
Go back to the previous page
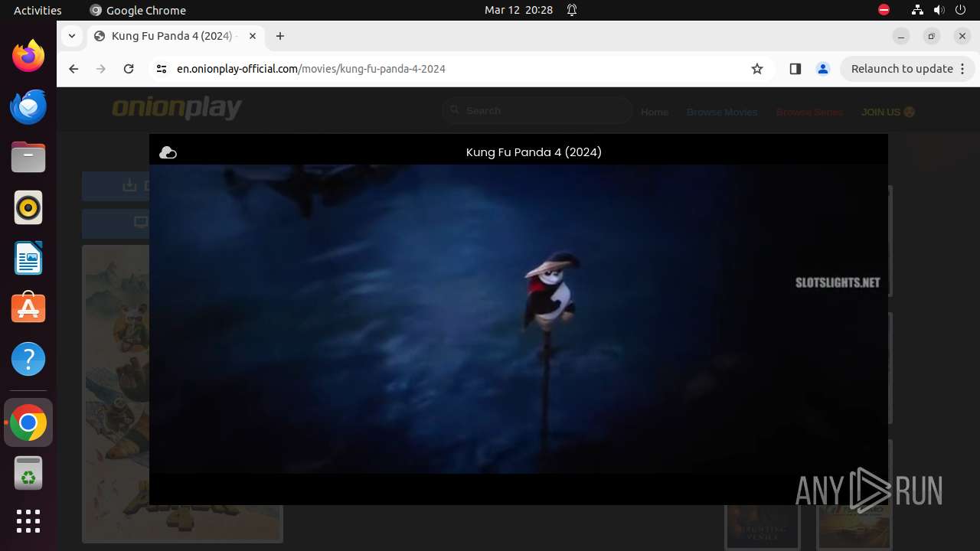(x=73, y=69)
